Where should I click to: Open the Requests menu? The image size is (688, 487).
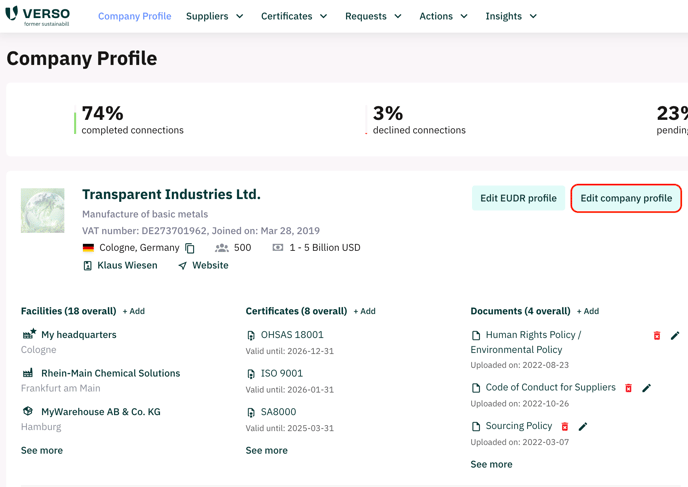(x=366, y=16)
